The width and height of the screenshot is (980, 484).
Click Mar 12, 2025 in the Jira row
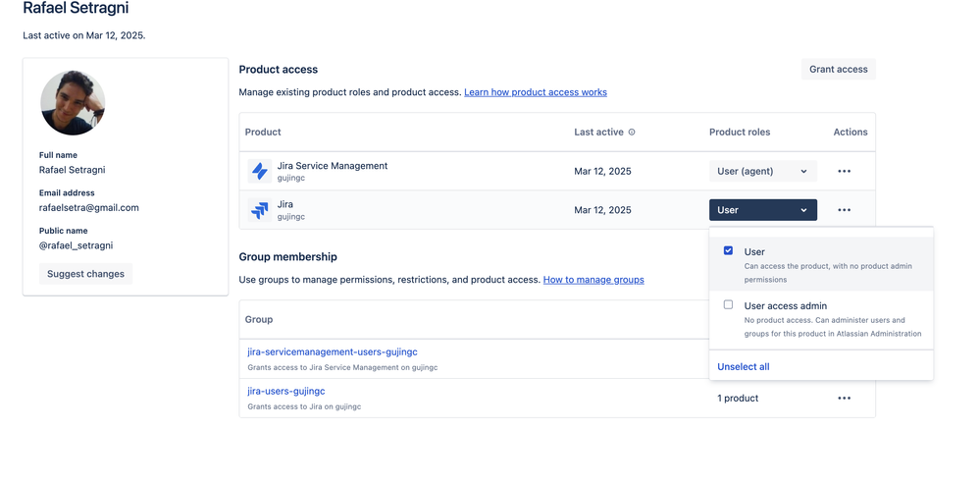(602, 210)
